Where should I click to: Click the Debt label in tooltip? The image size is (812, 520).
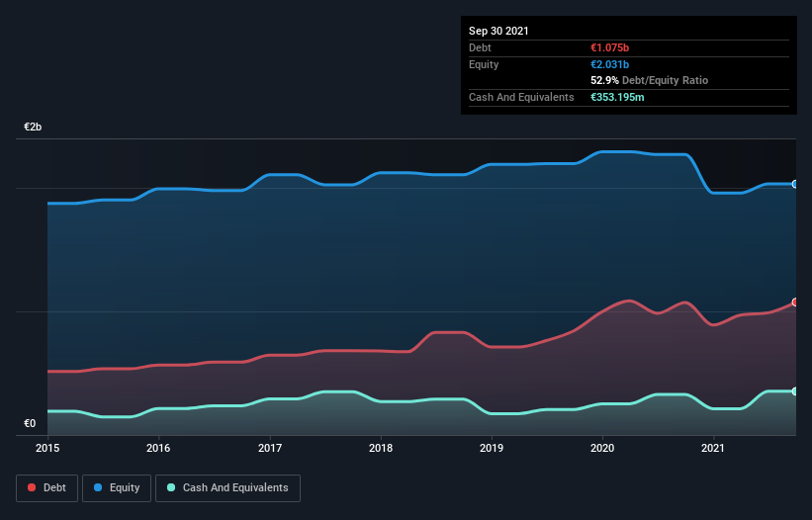pos(480,47)
